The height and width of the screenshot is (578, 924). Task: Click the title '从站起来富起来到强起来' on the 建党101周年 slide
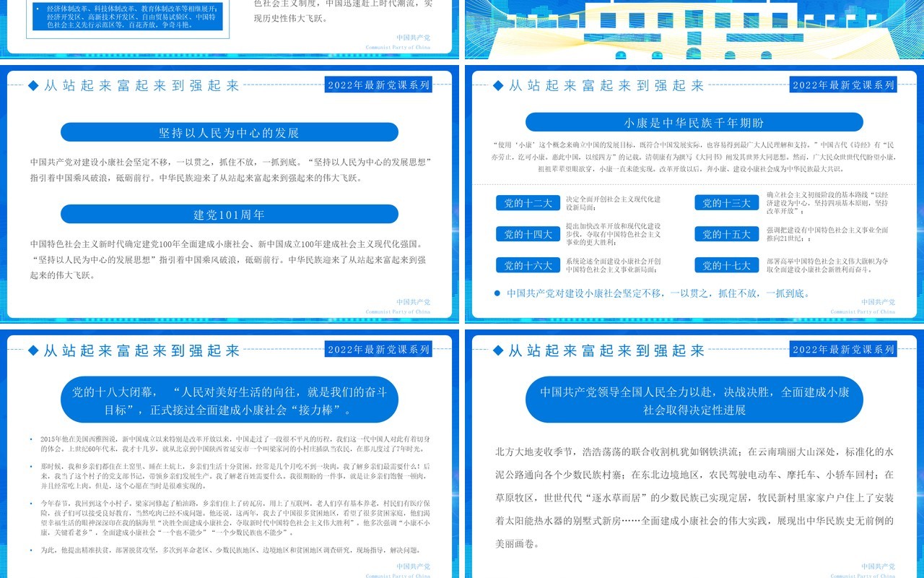(x=141, y=85)
